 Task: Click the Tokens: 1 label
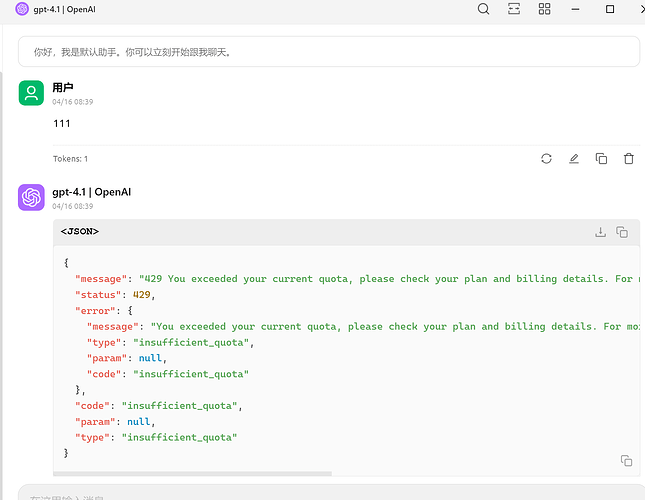[70, 159]
